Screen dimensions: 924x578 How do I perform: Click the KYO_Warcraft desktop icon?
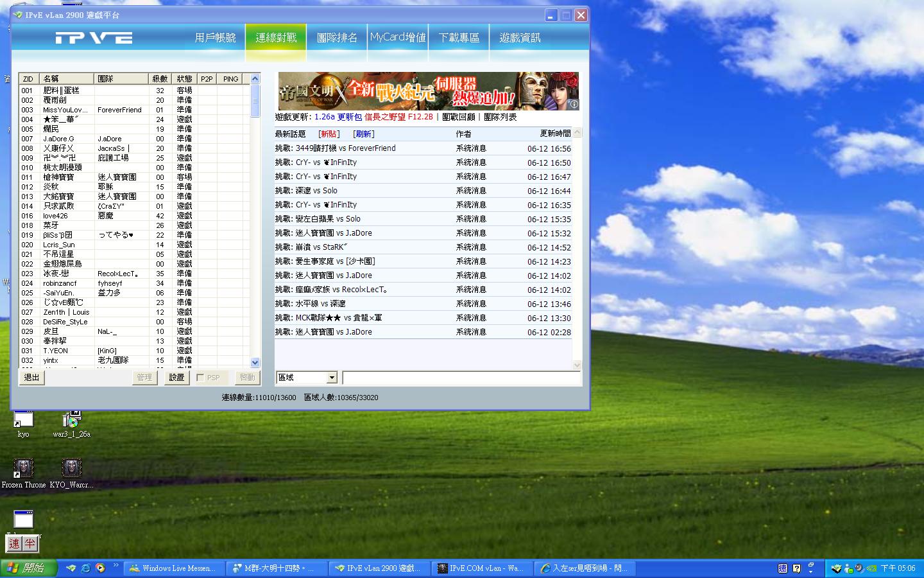point(71,469)
